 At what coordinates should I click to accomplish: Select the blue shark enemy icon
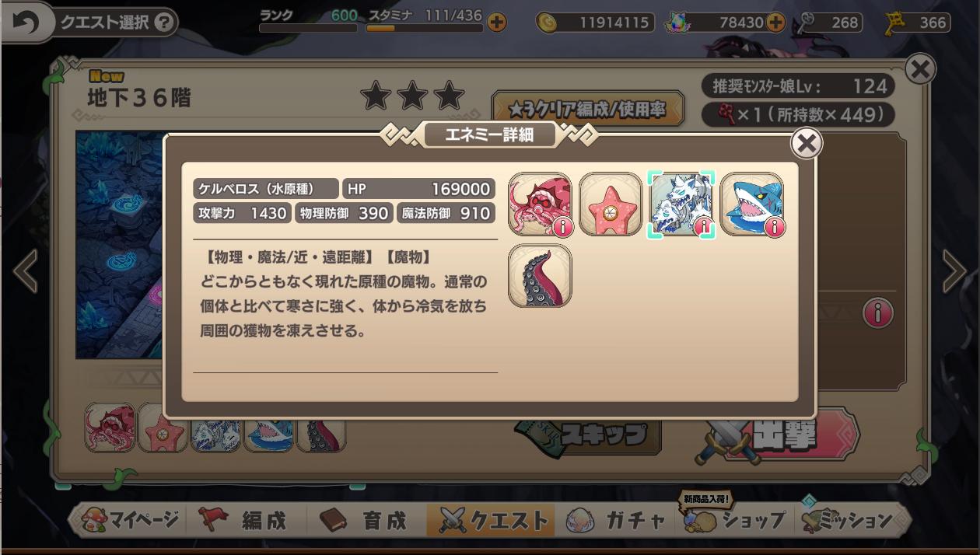752,204
